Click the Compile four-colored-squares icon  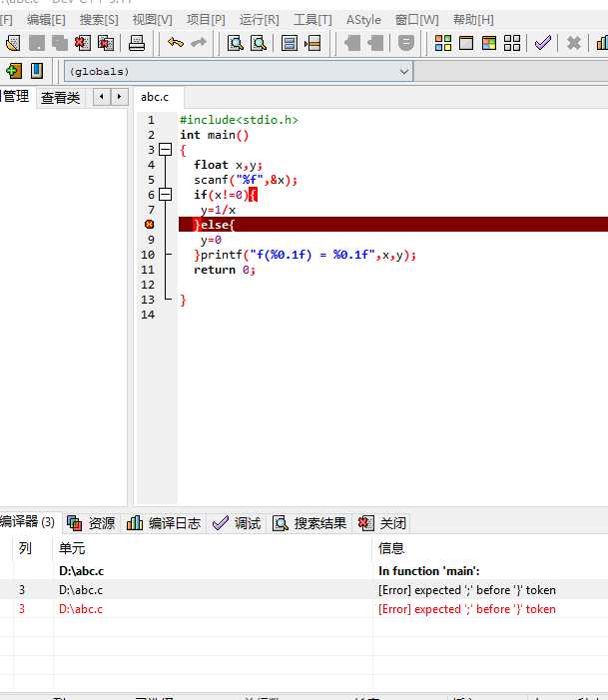(x=443, y=43)
